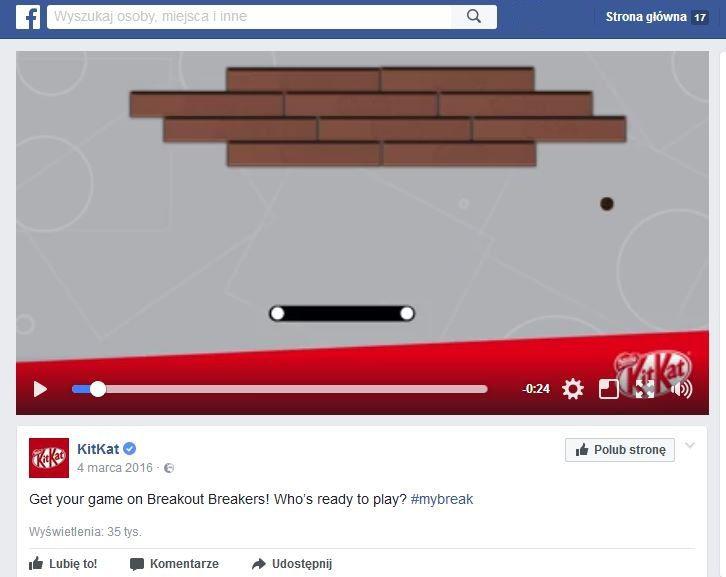The image size is (726, 577).
Task: Click the Polub stronę button
Action: coord(620,450)
